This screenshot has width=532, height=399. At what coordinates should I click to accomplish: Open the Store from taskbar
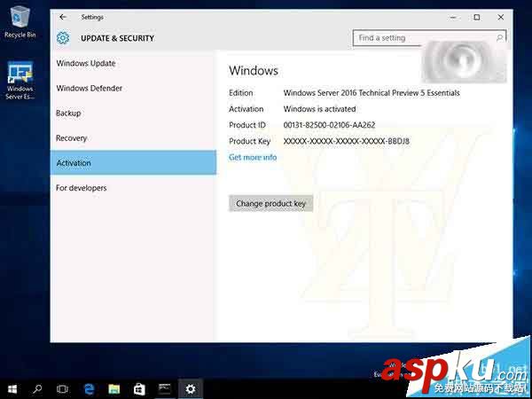pyautogui.click(x=139, y=389)
